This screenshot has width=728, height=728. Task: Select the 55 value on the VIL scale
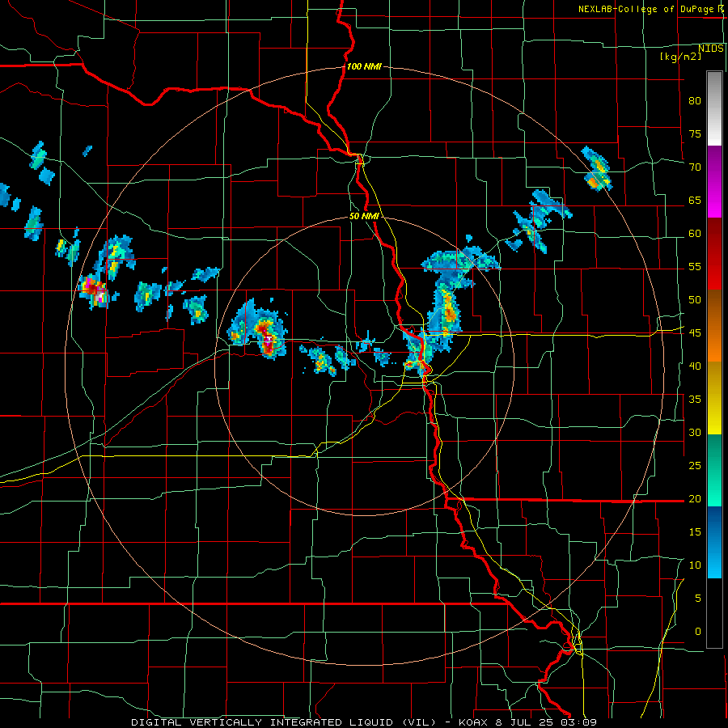[x=695, y=267]
